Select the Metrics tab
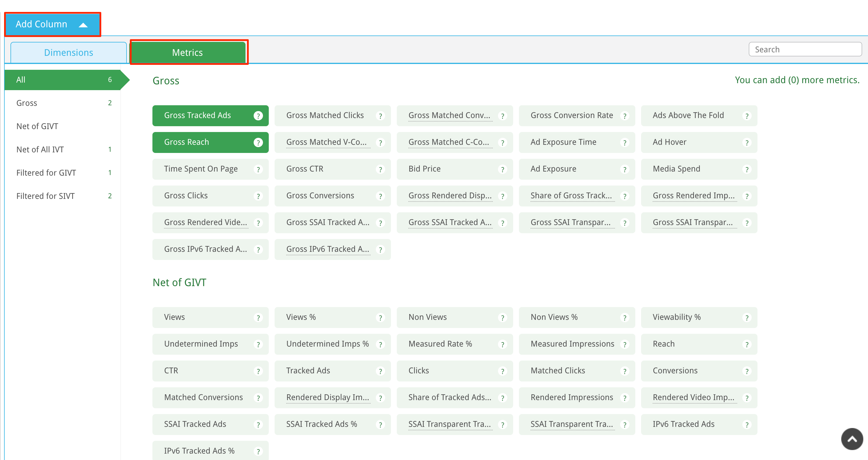 188,53
